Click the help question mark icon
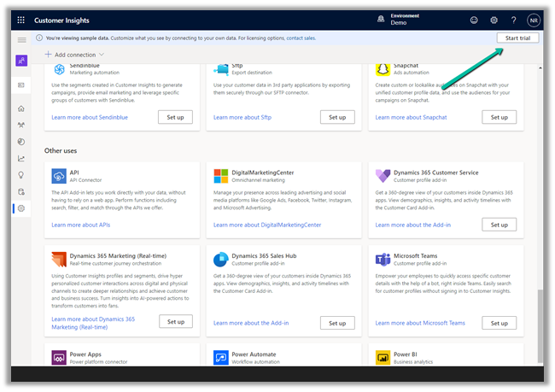The image size is (555, 392). (x=513, y=20)
